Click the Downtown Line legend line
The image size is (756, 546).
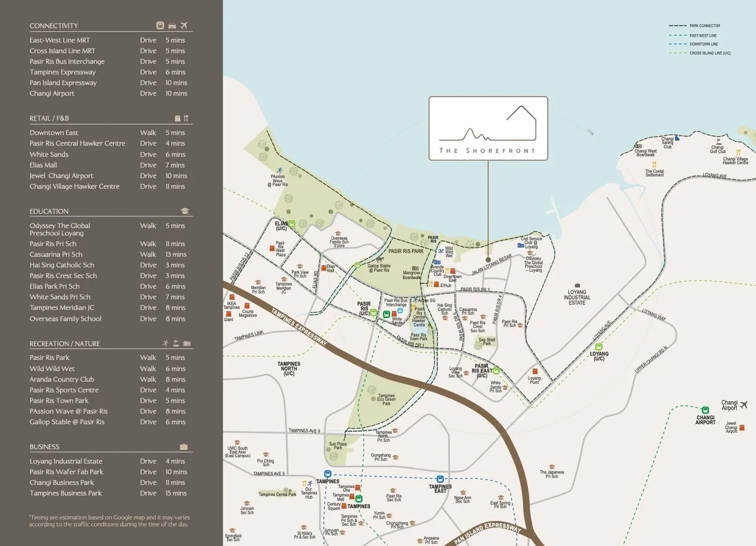tap(677, 44)
